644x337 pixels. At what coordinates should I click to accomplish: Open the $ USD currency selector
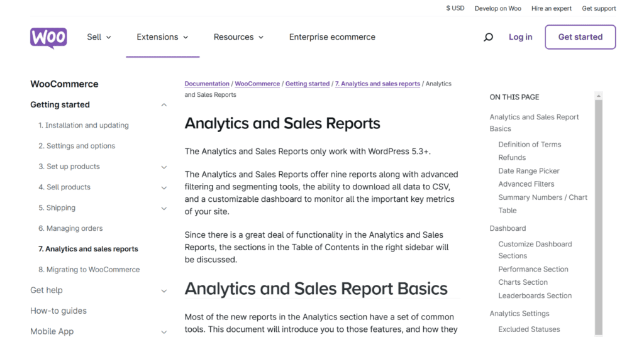(455, 8)
